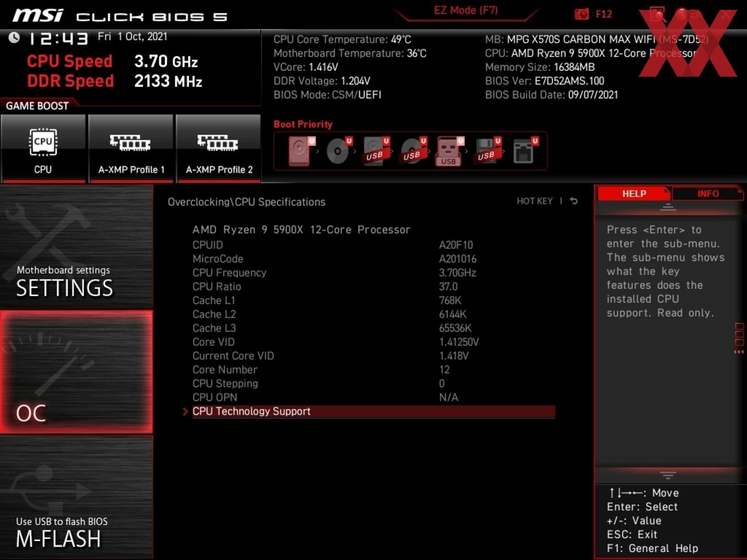Click the CPU Core Temperature 49°C line

point(342,40)
